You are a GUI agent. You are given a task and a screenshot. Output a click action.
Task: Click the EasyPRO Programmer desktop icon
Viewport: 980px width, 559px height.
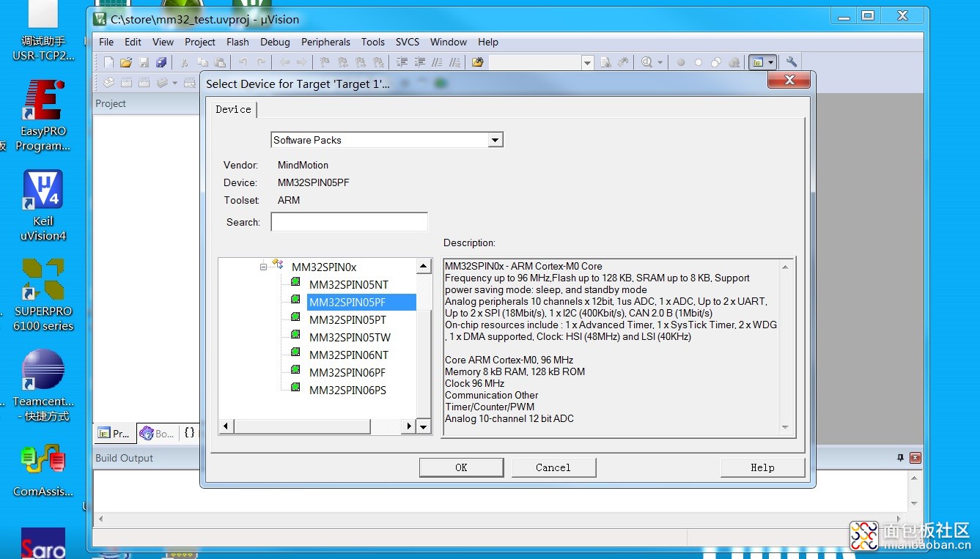coord(43,116)
